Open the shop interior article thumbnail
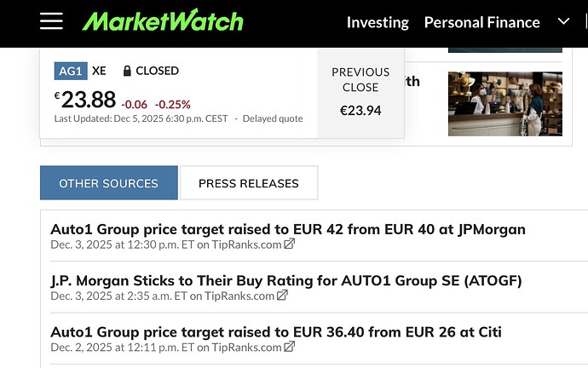The height and width of the screenshot is (368, 588). (504, 103)
